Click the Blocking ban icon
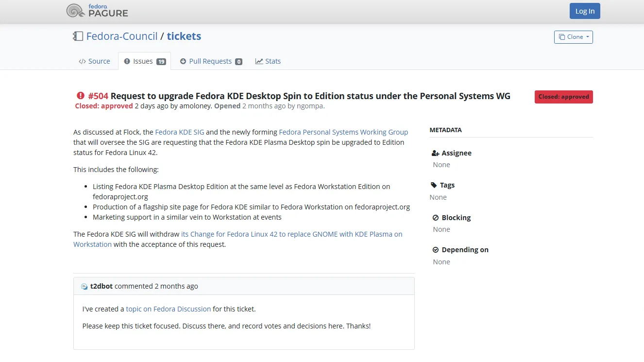 point(436,218)
